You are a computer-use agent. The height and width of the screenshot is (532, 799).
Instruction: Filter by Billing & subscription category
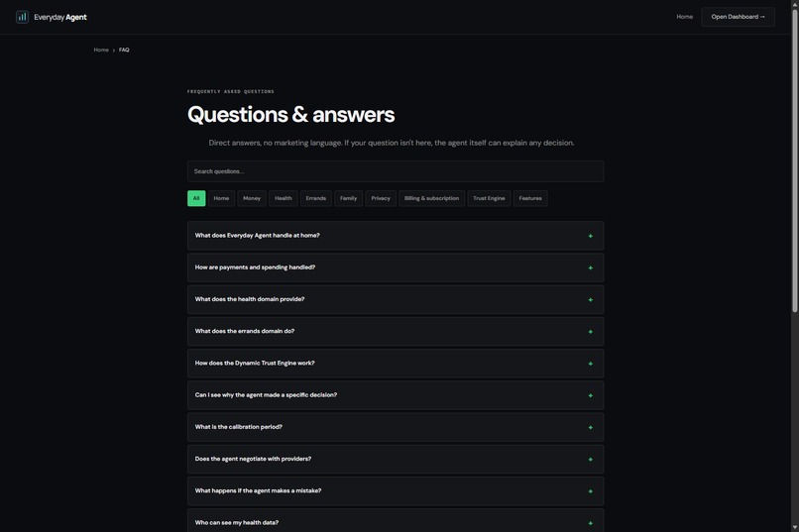431,198
